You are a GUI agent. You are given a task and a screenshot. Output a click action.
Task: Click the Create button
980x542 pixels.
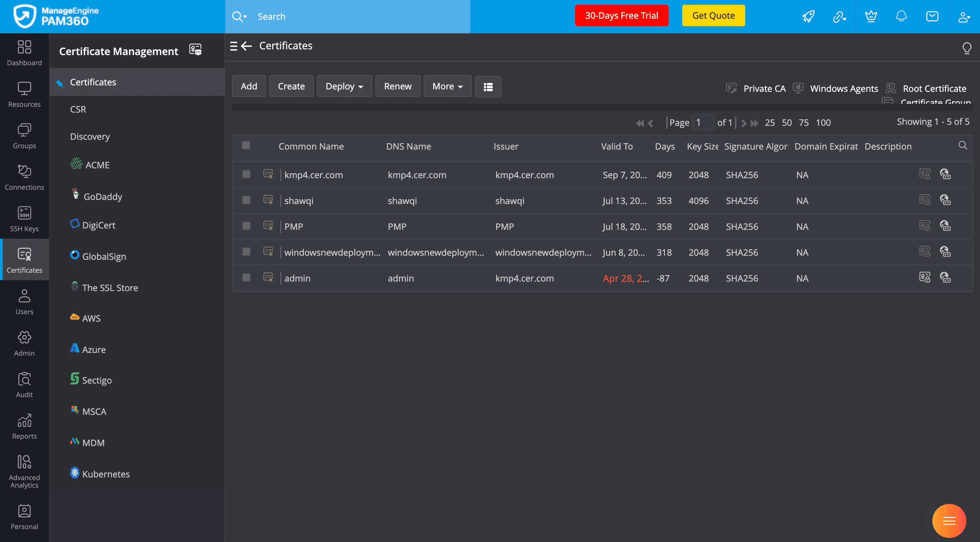point(291,86)
